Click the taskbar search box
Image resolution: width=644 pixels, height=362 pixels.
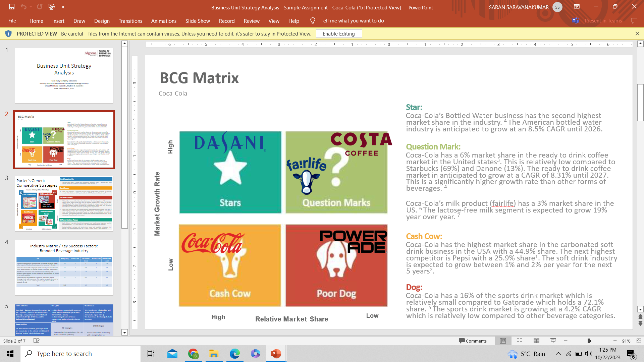click(x=80, y=354)
